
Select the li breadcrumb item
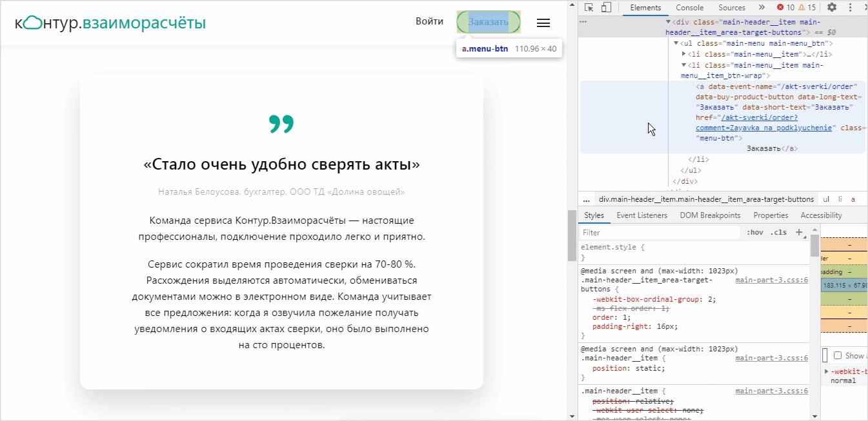coord(840,200)
